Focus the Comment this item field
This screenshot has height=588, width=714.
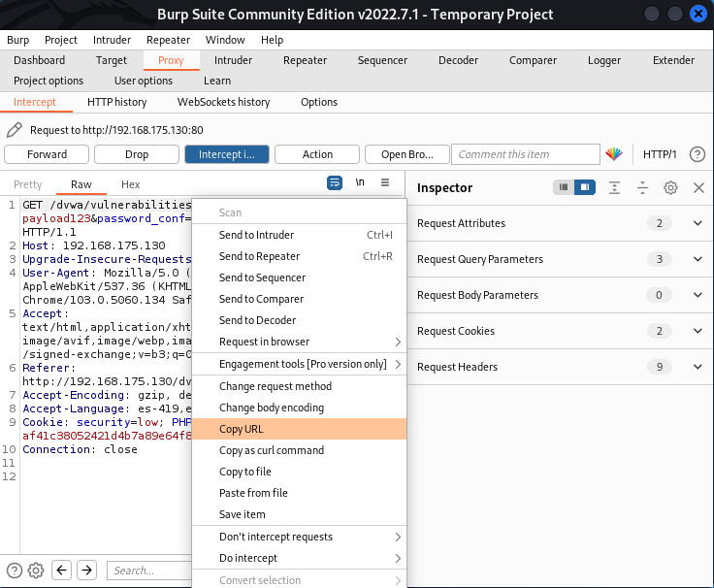[x=526, y=154]
